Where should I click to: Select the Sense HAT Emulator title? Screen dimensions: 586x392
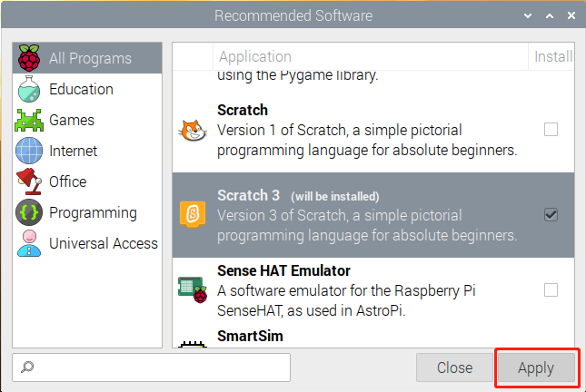(283, 270)
